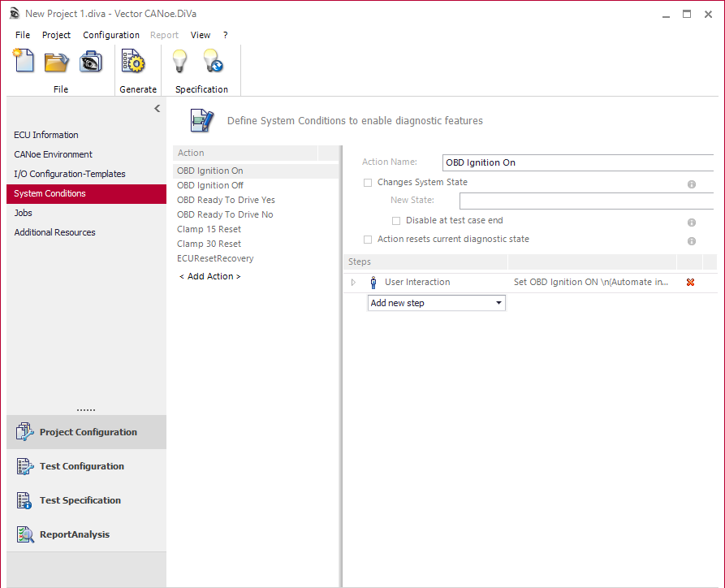Screen dimensions: 725x588
Task: Check Action resets current diagnostic state
Action: [x=368, y=240]
